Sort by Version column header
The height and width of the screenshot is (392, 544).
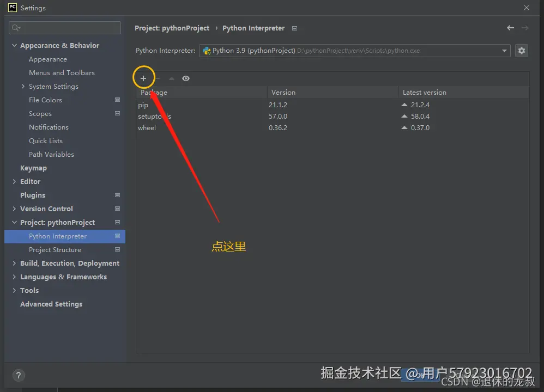click(333, 92)
